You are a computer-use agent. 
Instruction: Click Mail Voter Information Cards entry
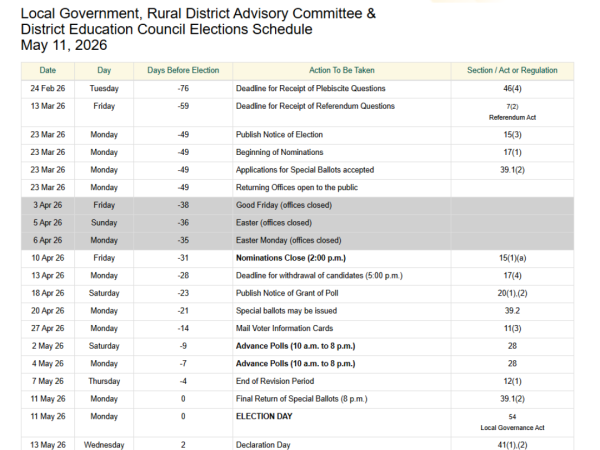(x=286, y=328)
